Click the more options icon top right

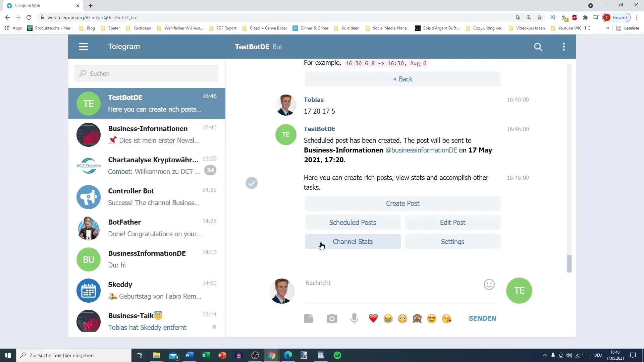564,46
